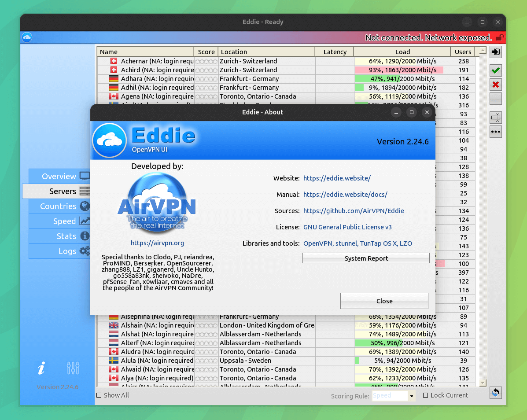The width and height of the screenshot is (527, 420).
Task: Select Alshain London server row
Action: coord(286,325)
